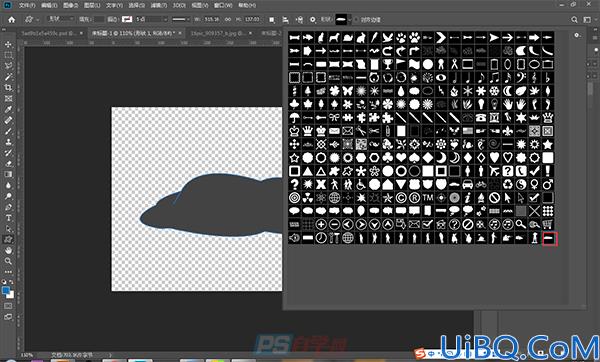Select the Eraser tool
Screen dimensions: 600x362
(x=8, y=163)
